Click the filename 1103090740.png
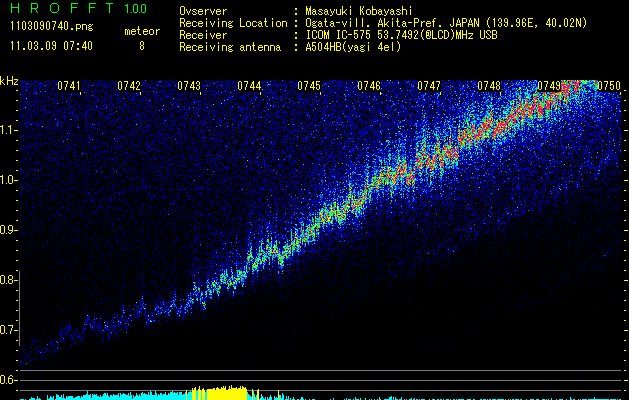Screen dimensions: 629x400 coord(52,27)
